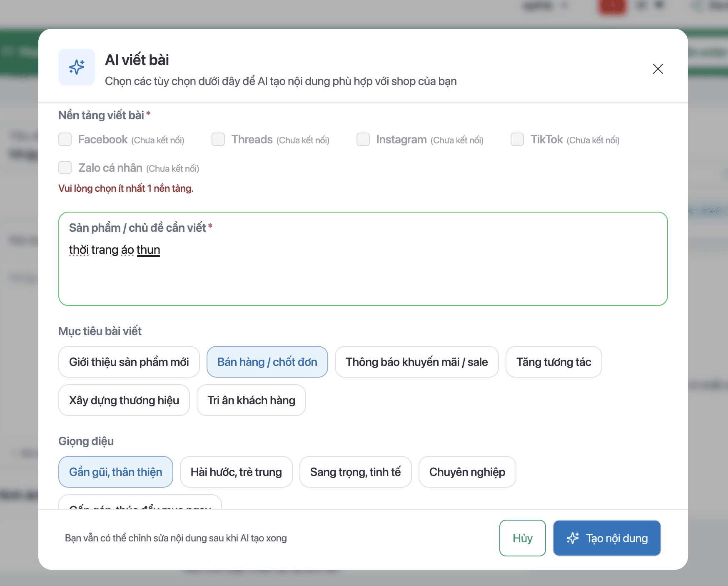Choose tone Chuyên nghiệp
728x586 pixels.
click(467, 472)
